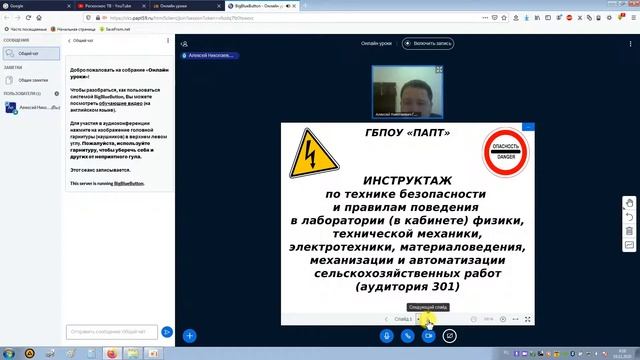
Task: Open the BigBlueButton link in chat
Action: tap(129, 184)
